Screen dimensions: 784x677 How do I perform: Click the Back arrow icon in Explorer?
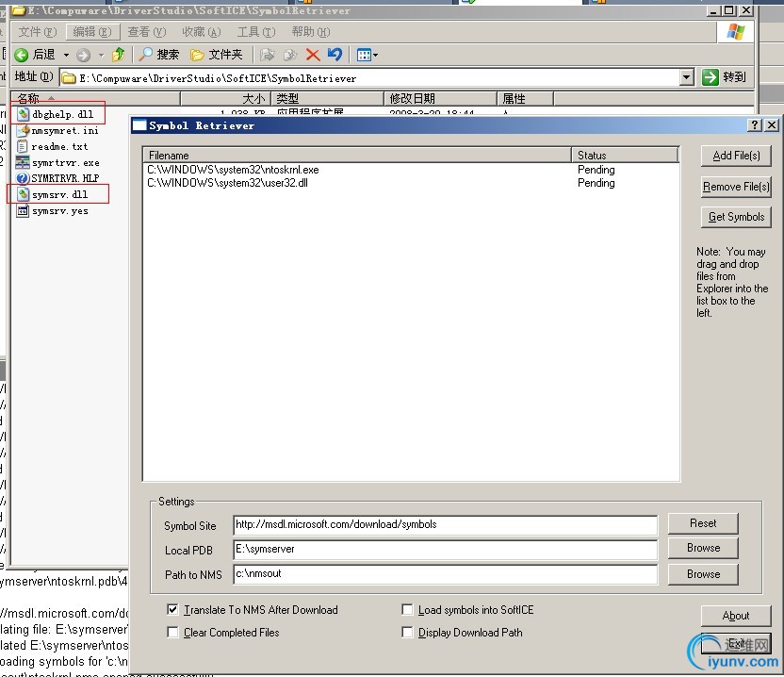click(21, 55)
